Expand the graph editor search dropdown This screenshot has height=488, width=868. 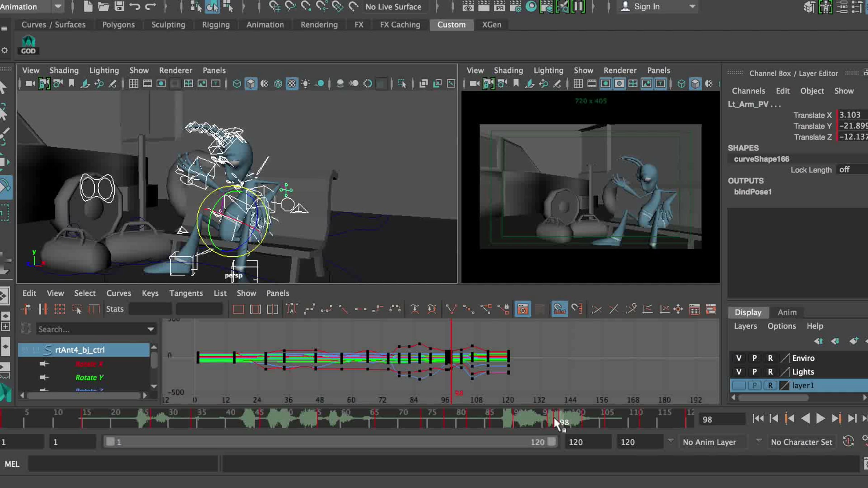(150, 329)
